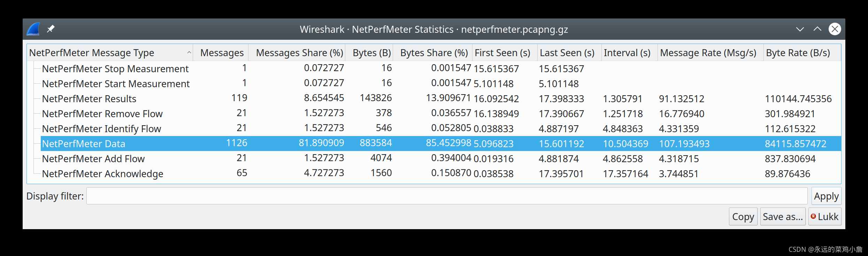868x256 pixels.
Task: Click the 110144.745356 byte rate value
Action: pyautogui.click(x=798, y=99)
